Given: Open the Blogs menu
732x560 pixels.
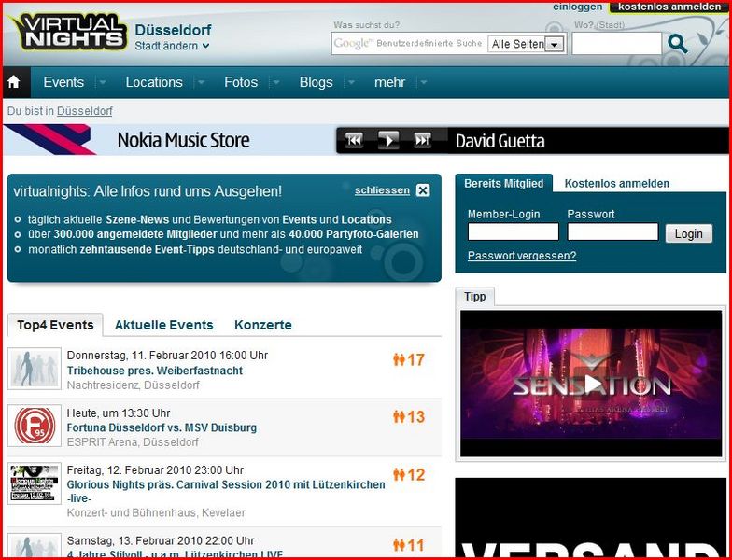Looking at the screenshot, I should click(316, 82).
